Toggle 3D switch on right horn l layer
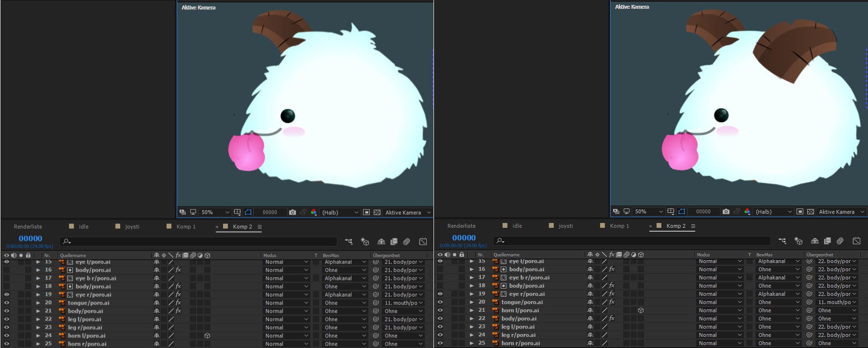 641,310
